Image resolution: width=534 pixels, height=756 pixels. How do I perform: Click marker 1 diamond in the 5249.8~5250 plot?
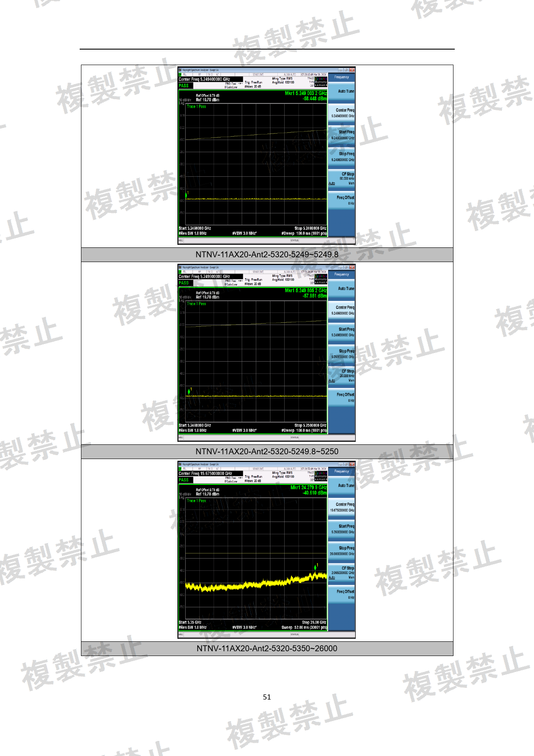click(189, 391)
